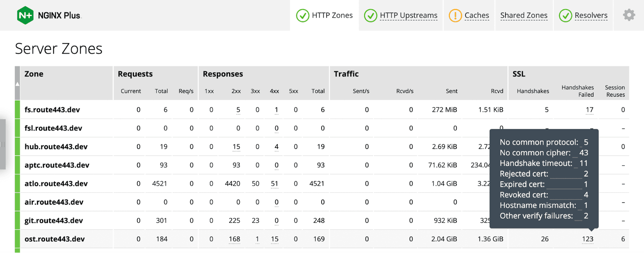Open the settings gear icon
Screen dimensions: 644x253
click(x=629, y=15)
